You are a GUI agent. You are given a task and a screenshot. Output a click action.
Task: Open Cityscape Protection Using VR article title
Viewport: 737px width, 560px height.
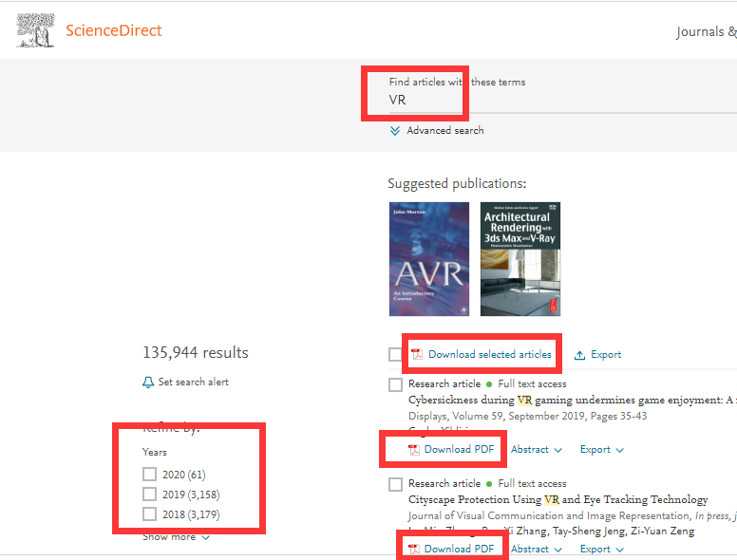point(557,499)
